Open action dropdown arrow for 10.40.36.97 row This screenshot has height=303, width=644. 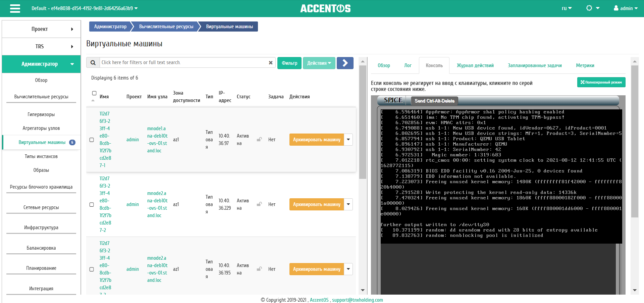pyautogui.click(x=348, y=140)
